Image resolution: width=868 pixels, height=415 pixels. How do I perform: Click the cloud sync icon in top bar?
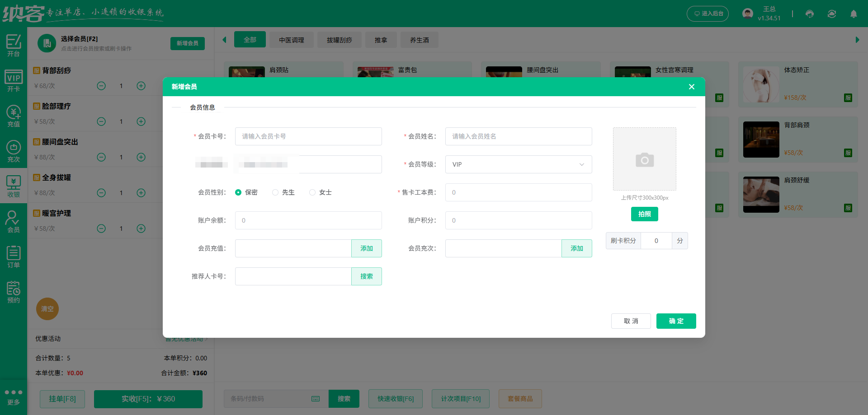coord(831,14)
